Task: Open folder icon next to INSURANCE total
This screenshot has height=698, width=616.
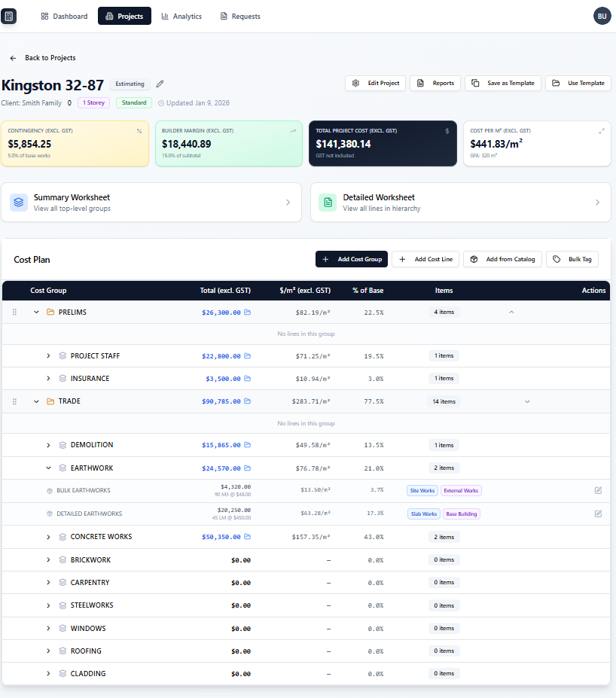Action: [248, 379]
